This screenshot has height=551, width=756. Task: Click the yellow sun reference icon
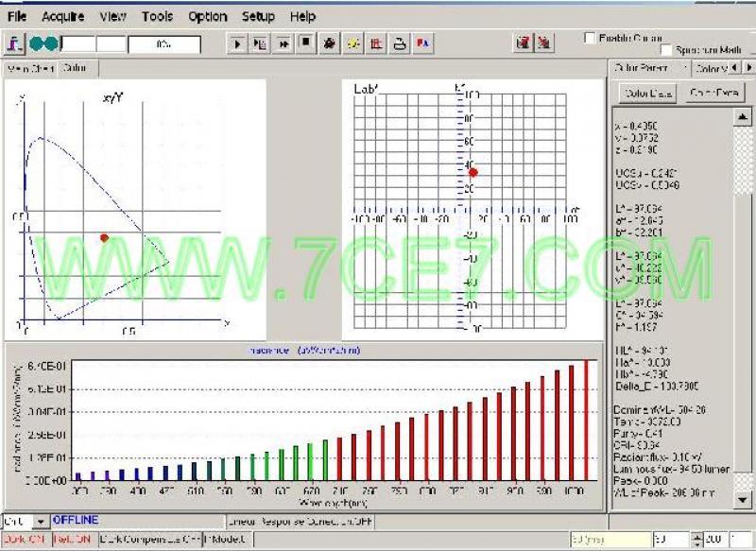coord(352,43)
